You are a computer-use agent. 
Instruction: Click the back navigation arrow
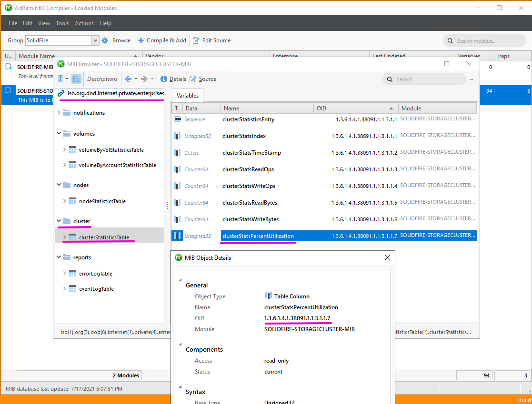(128, 79)
